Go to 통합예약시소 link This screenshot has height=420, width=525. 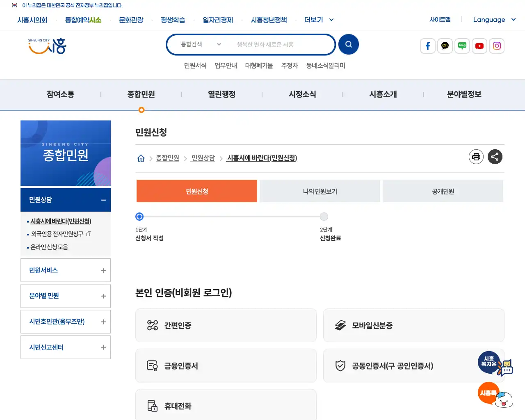[x=83, y=20]
